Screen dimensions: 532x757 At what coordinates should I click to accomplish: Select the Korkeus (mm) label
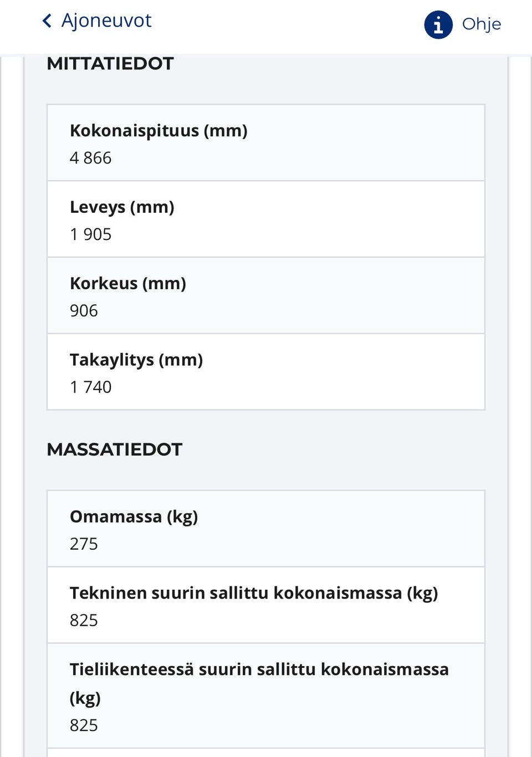click(128, 284)
